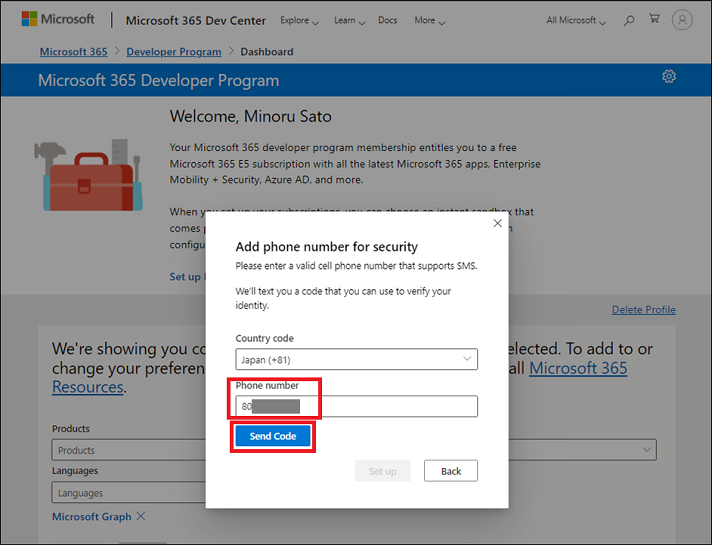Expand the More menu
Viewport: 712px width, 545px height.
pos(430,20)
